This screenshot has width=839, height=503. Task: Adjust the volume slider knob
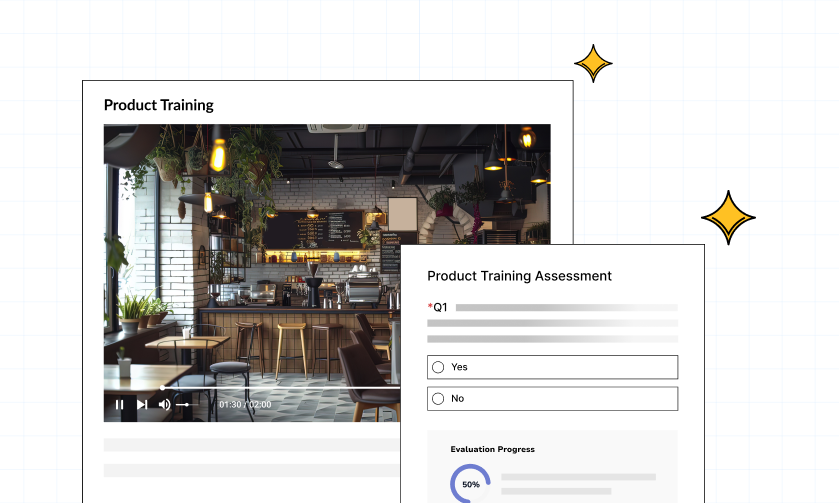186,405
